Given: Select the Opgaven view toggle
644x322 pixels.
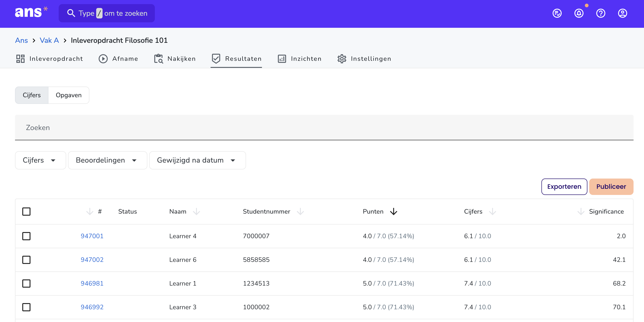Looking at the screenshot, I should click(x=69, y=95).
